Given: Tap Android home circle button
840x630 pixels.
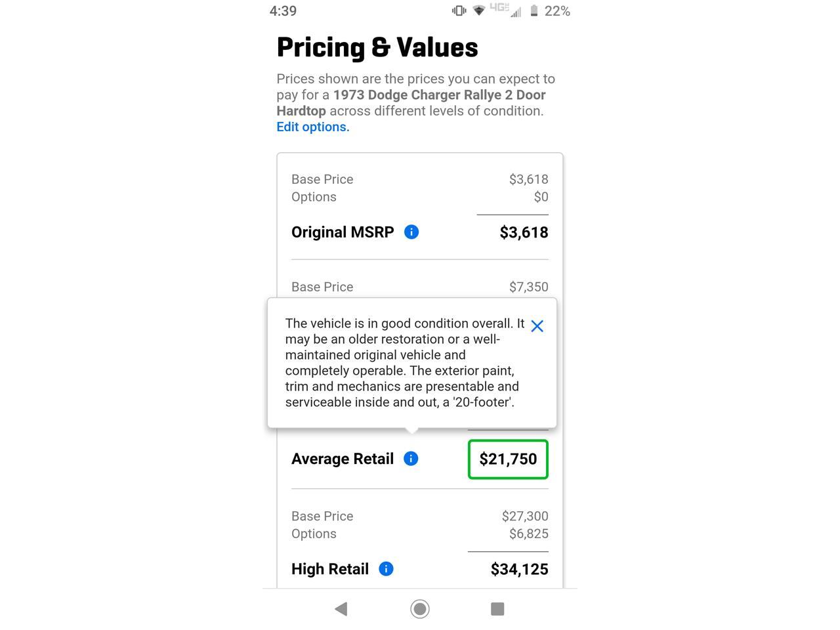Looking at the screenshot, I should [x=420, y=609].
